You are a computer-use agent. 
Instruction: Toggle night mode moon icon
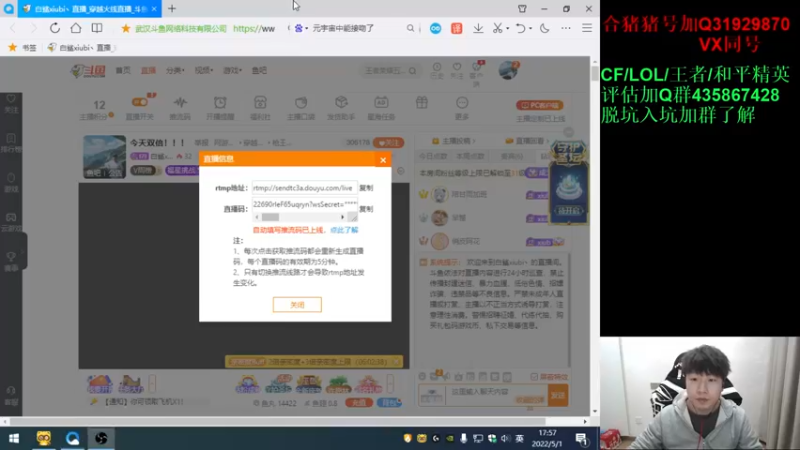(545, 29)
